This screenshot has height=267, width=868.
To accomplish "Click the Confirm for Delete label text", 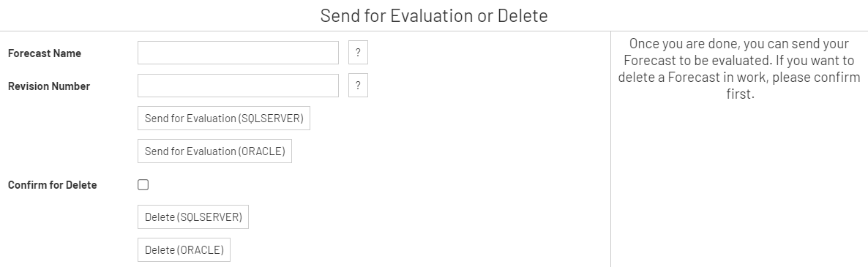I will [52, 185].
